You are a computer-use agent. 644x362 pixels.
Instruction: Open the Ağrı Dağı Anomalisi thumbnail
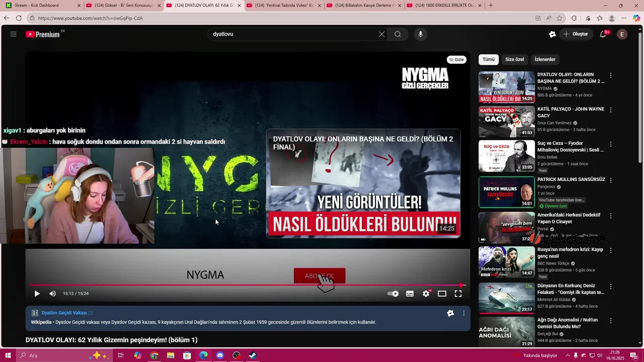pyautogui.click(x=507, y=332)
